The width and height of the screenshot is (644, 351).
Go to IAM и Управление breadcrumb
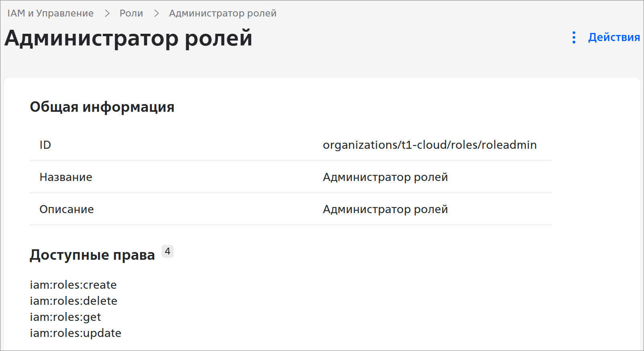coord(50,13)
